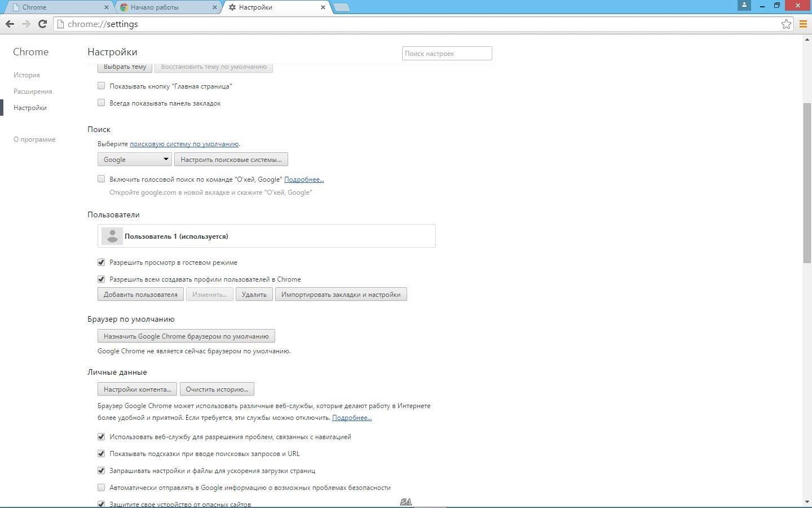
Task: Close the Начало работы tab
Action: (x=215, y=7)
